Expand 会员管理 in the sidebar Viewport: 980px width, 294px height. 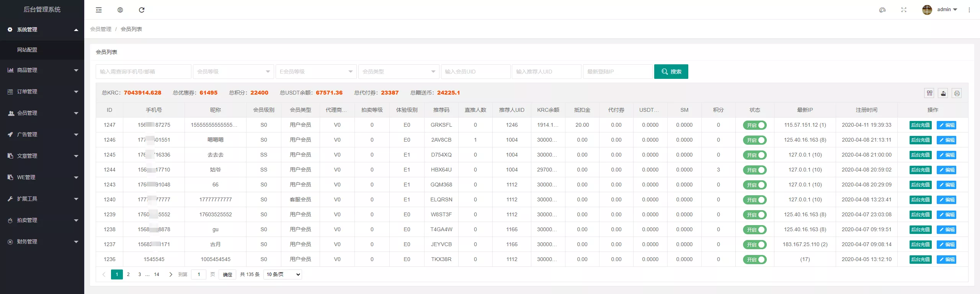pyautogui.click(x=42, y=113)
